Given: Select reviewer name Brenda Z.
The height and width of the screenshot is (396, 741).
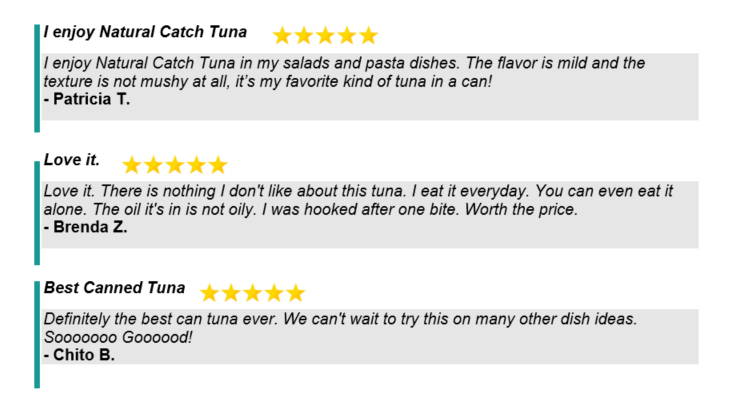Looking at the screenshot, I should click(86, 227).
